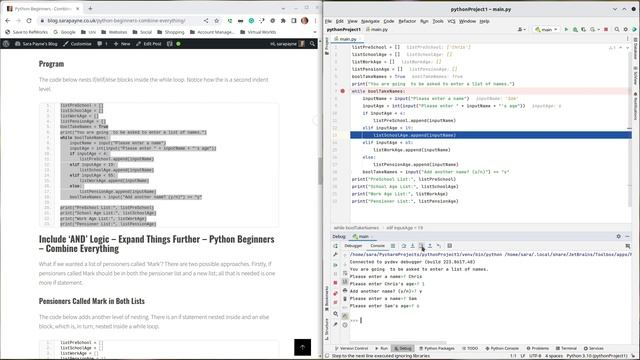Stop the running process in PyCharm toolbar
Image resolution: width=640 pixels, height=360 pixels.
[606, 29]
